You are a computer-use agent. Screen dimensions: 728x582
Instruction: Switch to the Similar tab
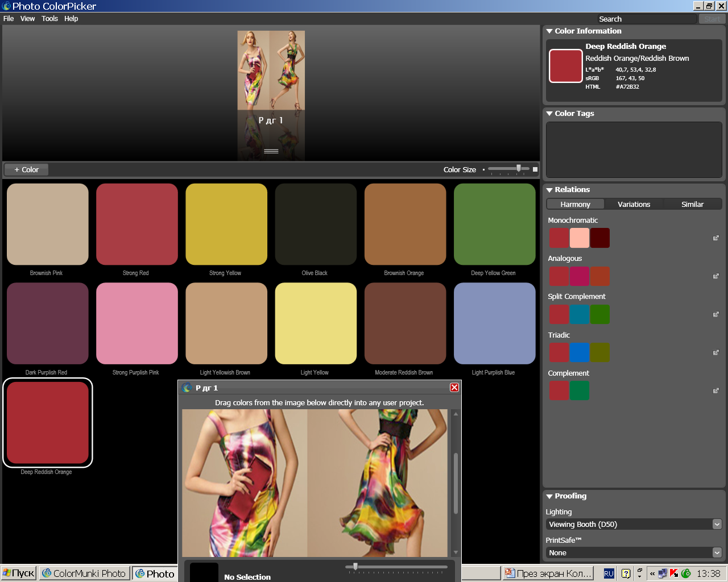(x=693, y=204)
